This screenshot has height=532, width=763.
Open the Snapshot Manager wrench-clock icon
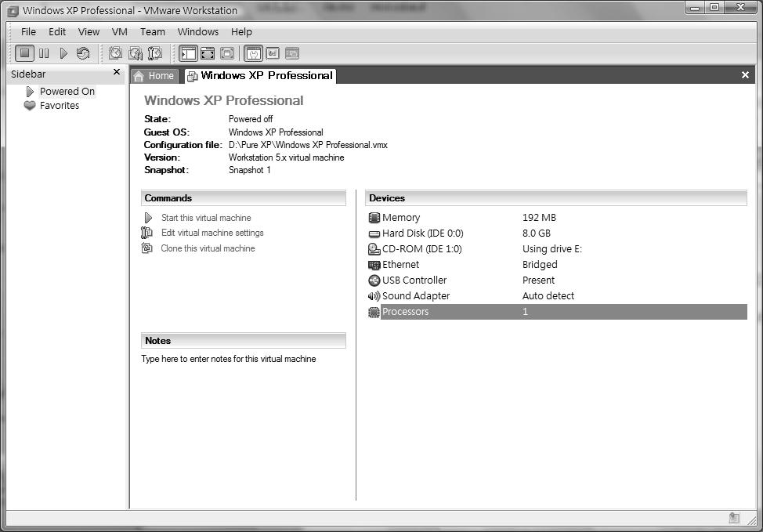pyautogui.click(x=155, y=53)
